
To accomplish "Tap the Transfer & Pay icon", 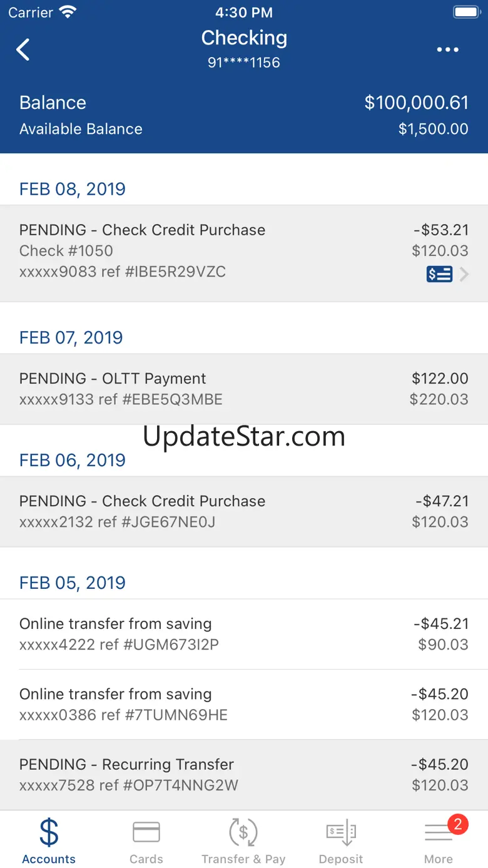I will [x=243, y=832].
